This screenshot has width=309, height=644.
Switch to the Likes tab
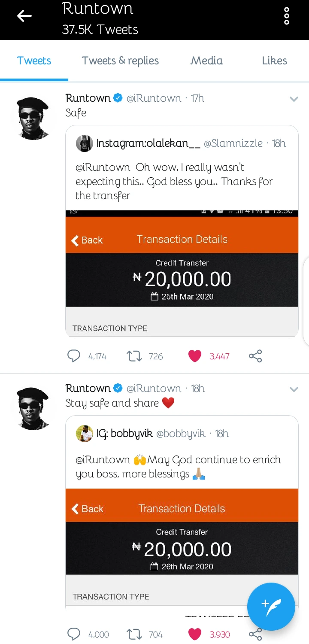click(x=274, y=61)
